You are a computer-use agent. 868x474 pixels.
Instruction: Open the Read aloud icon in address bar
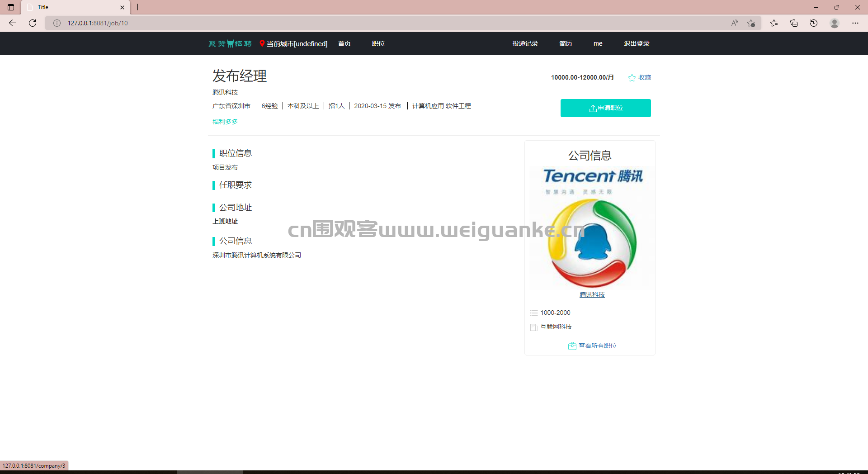click(735, 23)
